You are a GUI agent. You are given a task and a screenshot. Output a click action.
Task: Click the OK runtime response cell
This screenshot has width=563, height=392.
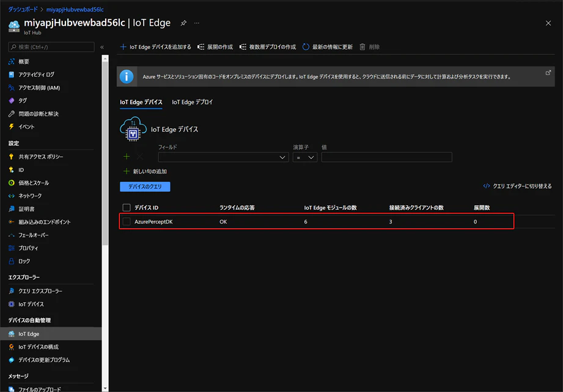(x=223, y=222)
